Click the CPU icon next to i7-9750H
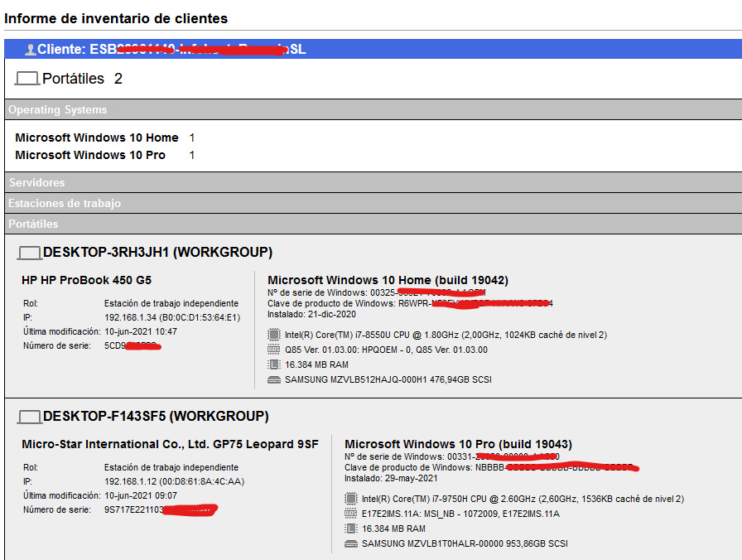The width and height of the screenshot is (742, 560). (351, 499)
